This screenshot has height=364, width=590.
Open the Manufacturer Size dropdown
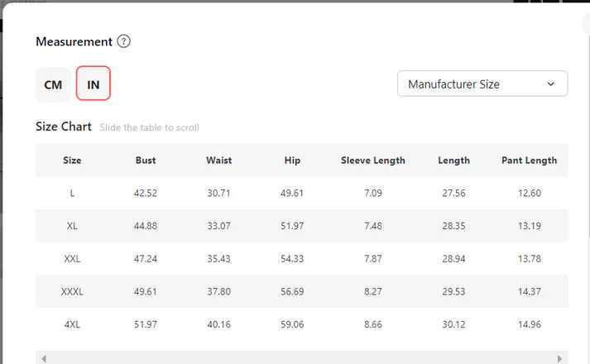(482, 84)
